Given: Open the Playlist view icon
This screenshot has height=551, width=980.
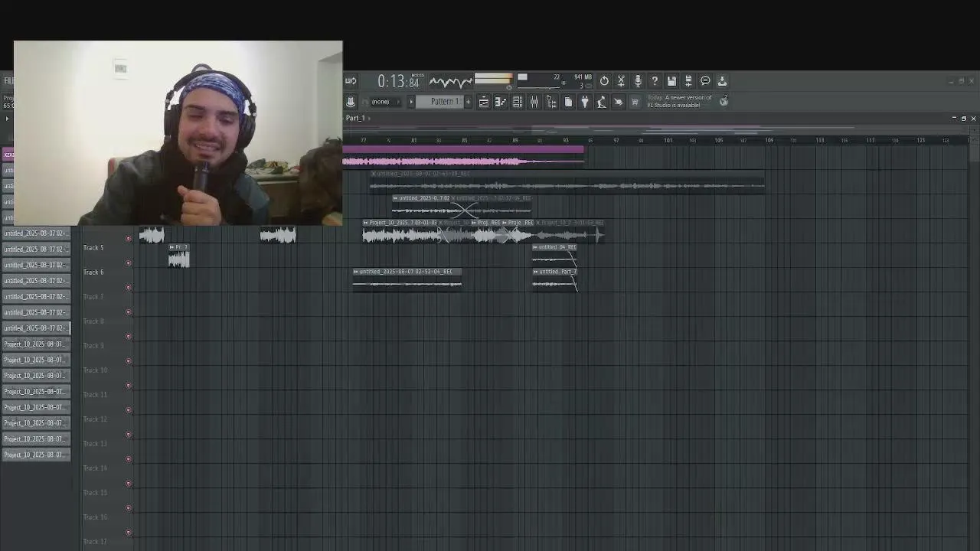Looking at the screenshot, I should tap(484, 102).
